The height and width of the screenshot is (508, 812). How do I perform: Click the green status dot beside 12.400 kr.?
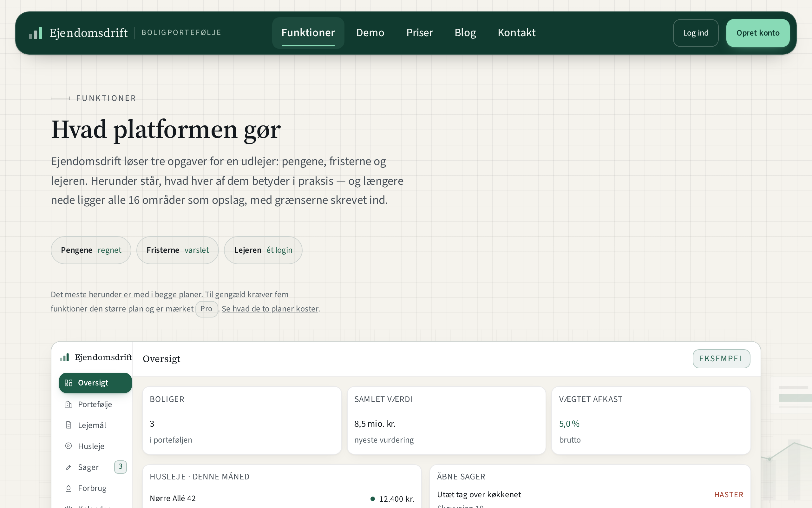point(372,498)
